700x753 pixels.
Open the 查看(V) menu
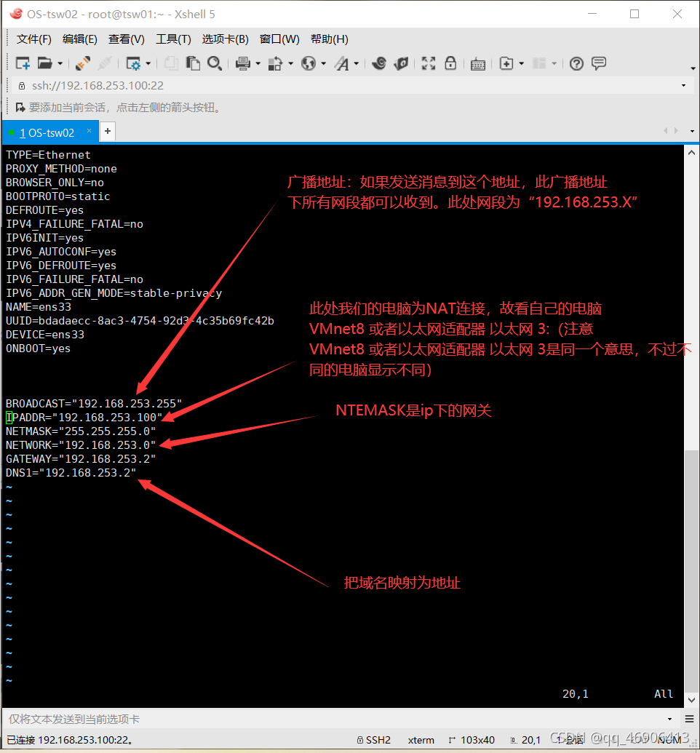pyautogui.click(x=127, y=39)
